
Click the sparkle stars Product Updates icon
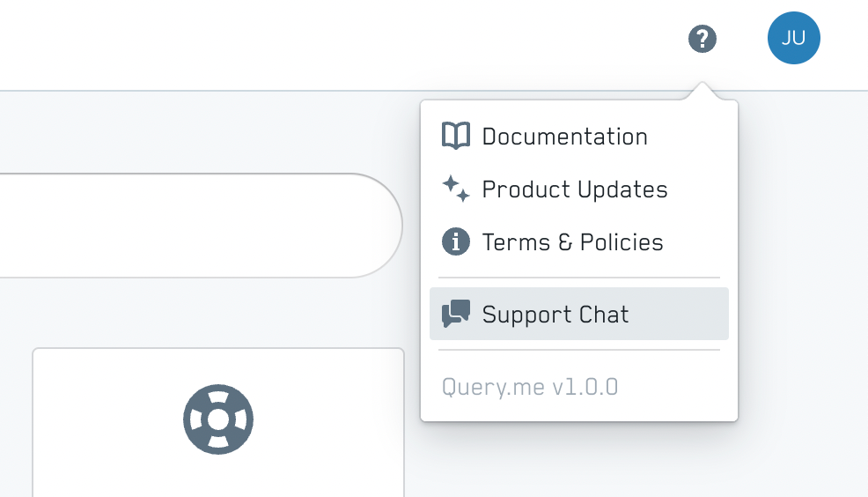click(456, 189)
